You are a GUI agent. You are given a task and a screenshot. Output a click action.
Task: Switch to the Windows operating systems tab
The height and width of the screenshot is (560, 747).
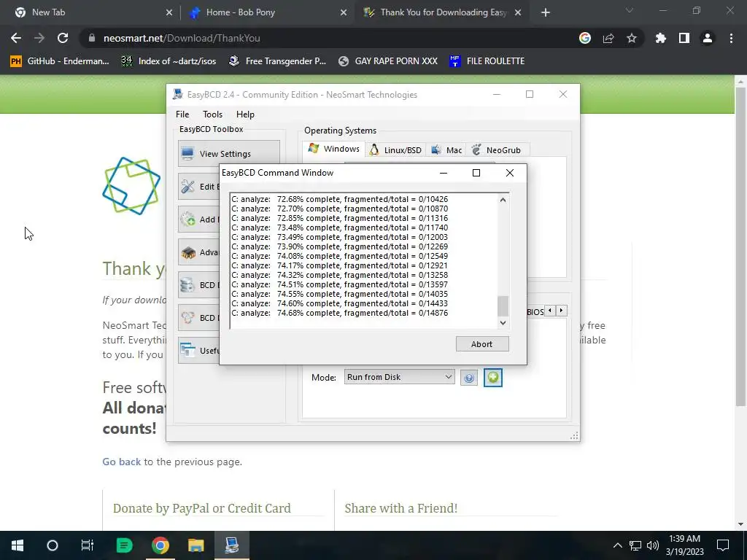(x=333, y=149)
